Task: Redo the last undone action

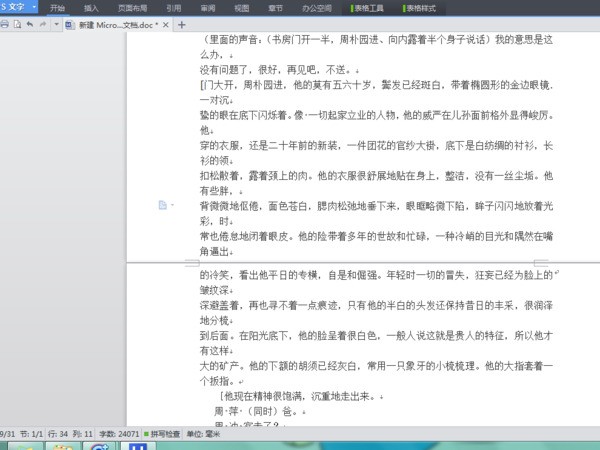Action: (x=43, y=25)
